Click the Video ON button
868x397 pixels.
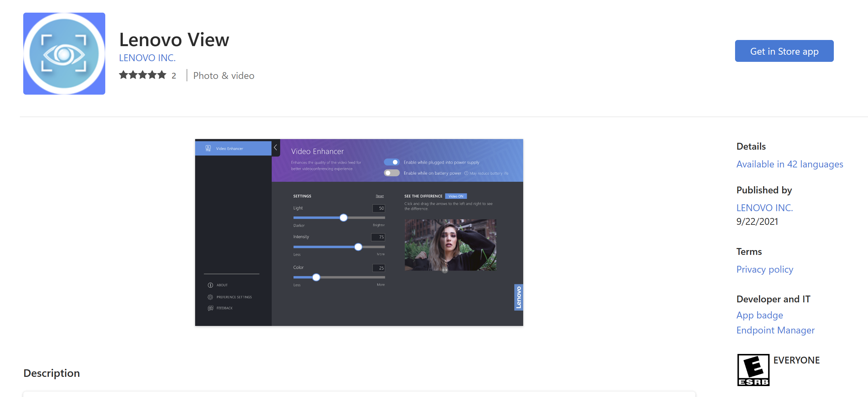[x=456, y=196]
